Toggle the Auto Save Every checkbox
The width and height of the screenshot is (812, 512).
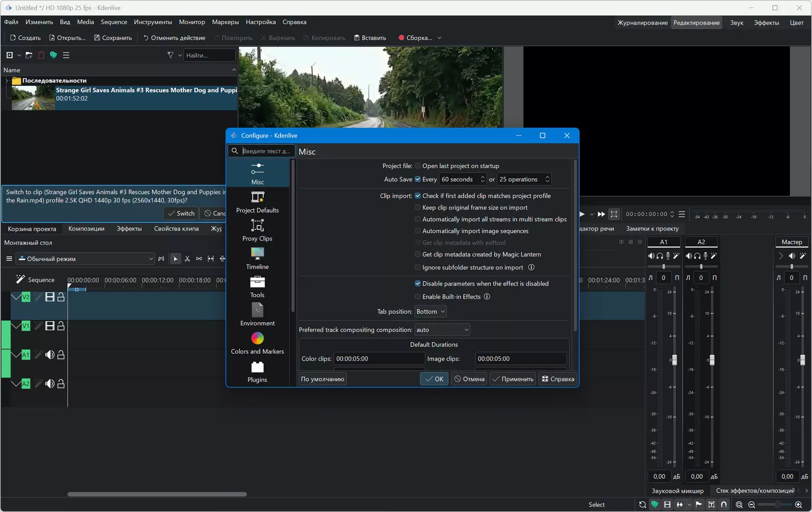coord(418,179)
